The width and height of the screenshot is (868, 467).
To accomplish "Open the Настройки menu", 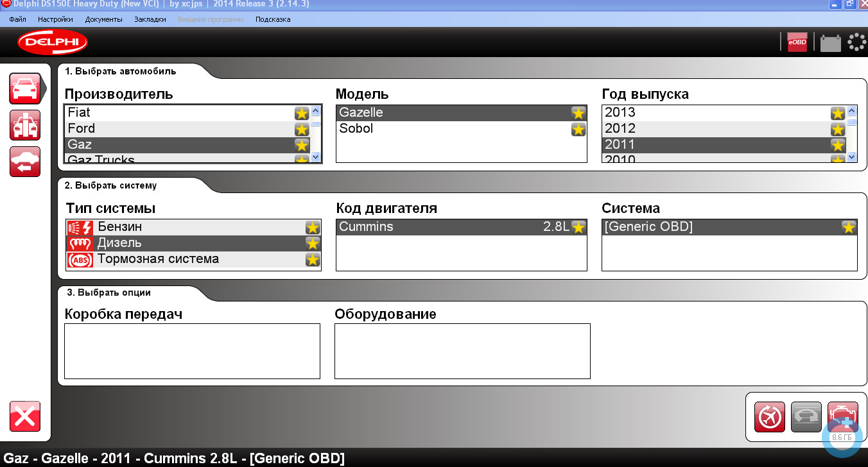I will (55, 19).
